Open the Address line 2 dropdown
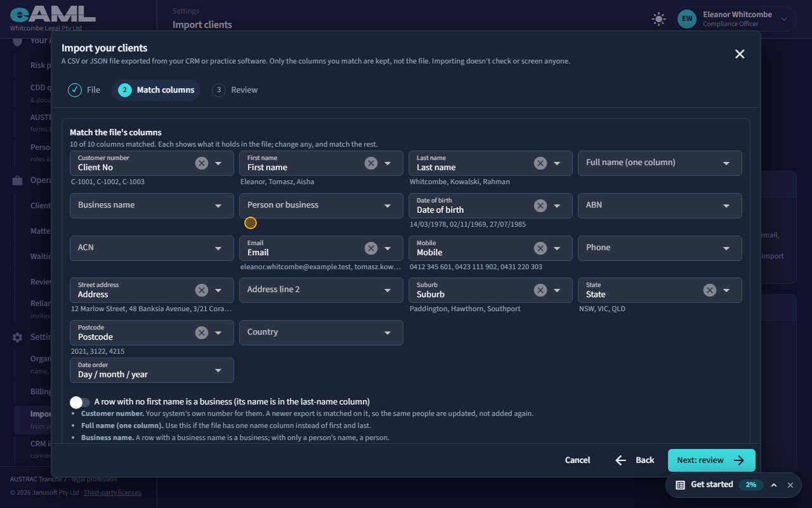The image size is (812, 508). pyautogui.click(x=321, y=290)
